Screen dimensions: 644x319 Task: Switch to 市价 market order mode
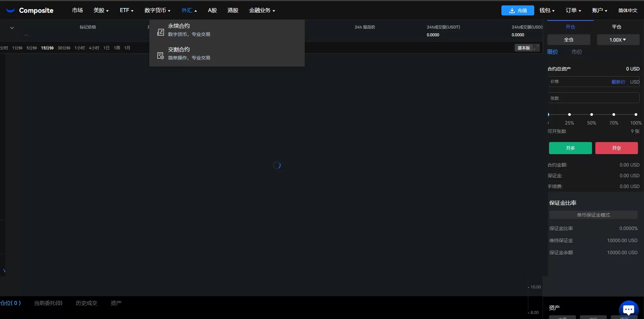577,52
